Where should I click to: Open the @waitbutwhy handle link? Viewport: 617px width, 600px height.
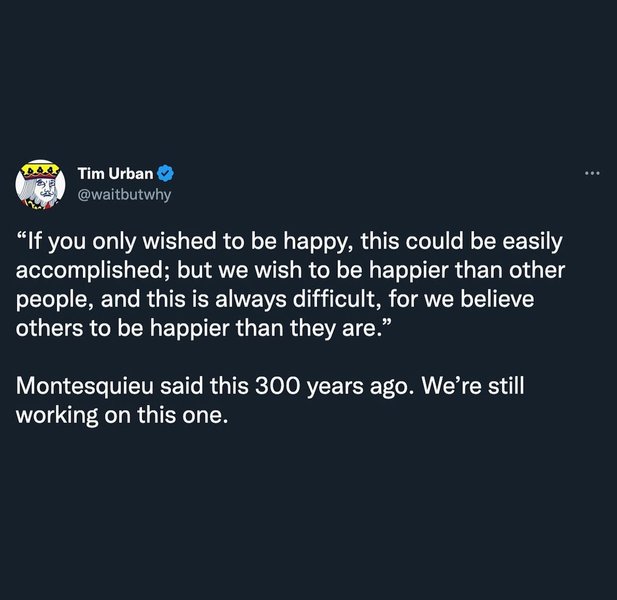pyautogui.click(x=125, y=194)
